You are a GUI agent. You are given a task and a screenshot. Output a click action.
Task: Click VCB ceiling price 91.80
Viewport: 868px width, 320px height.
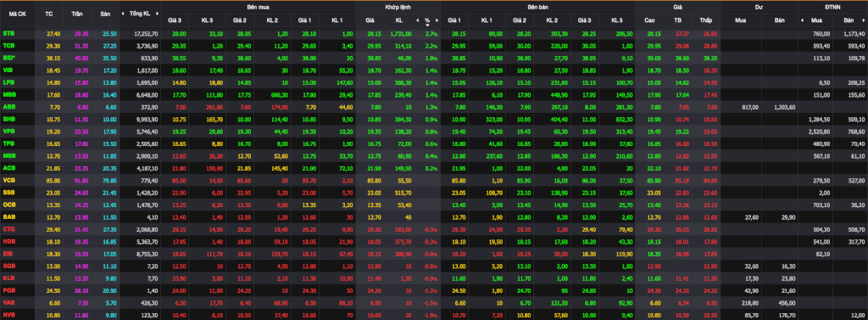click(81, 180)
